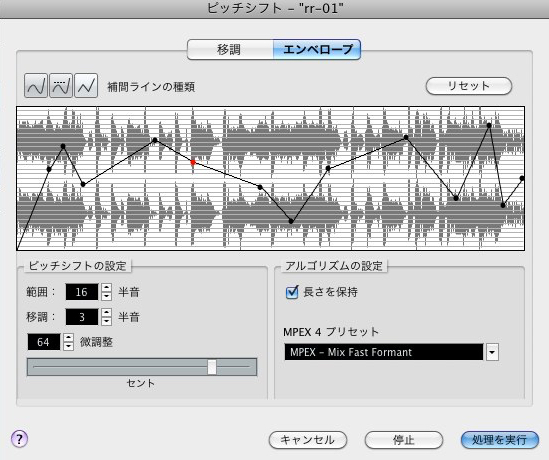The image size is (549, 460).
Task: Click the 補間ラインの種類 label
Action: point(151,87)
